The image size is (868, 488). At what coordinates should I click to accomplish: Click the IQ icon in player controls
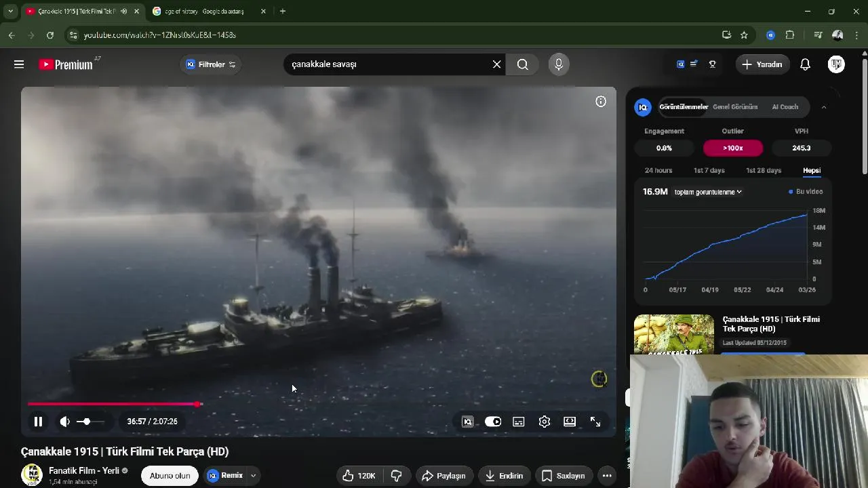(467, 422)
